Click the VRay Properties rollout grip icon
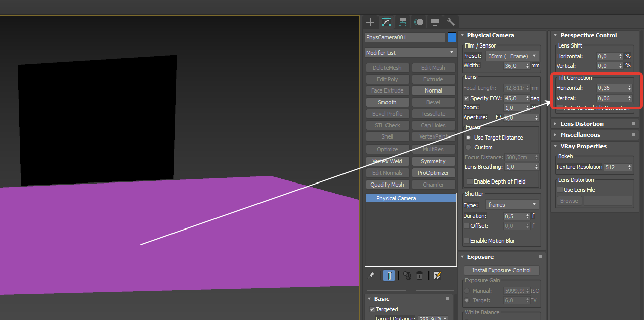 click(x=634, y=146)
